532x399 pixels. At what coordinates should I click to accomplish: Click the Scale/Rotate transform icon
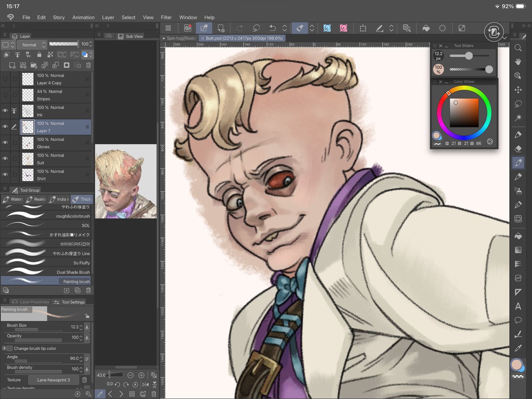tap(363, 28)
